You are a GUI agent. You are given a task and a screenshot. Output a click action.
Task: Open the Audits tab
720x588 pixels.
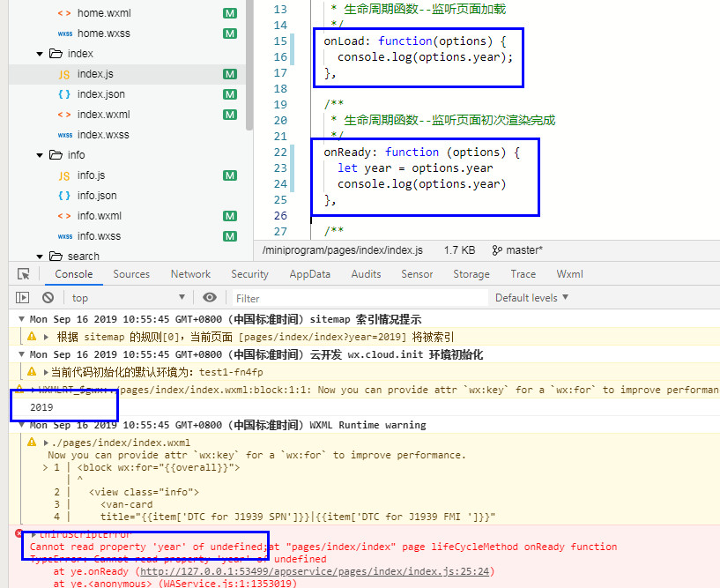point(366,274)
